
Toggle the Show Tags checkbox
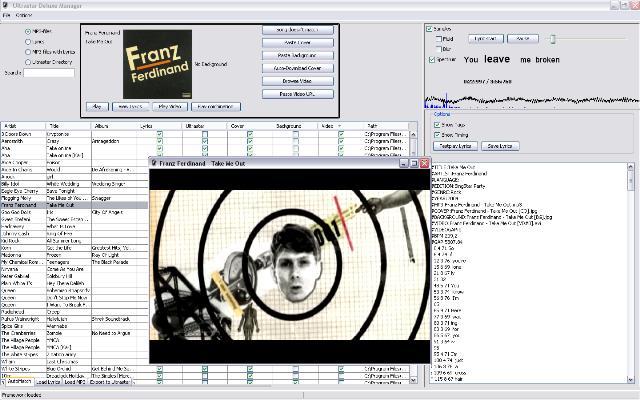(437, 125)
